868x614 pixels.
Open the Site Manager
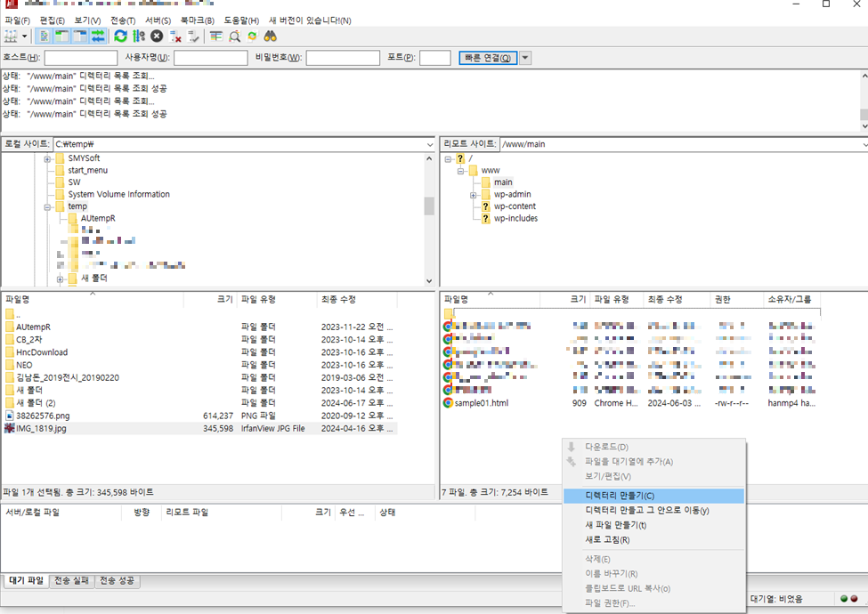coord(9,36)
